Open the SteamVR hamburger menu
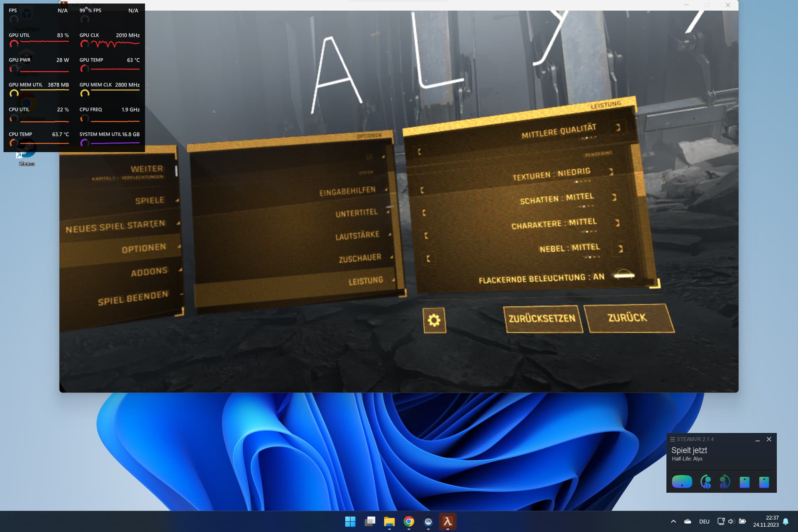 [x=672, y=439]
